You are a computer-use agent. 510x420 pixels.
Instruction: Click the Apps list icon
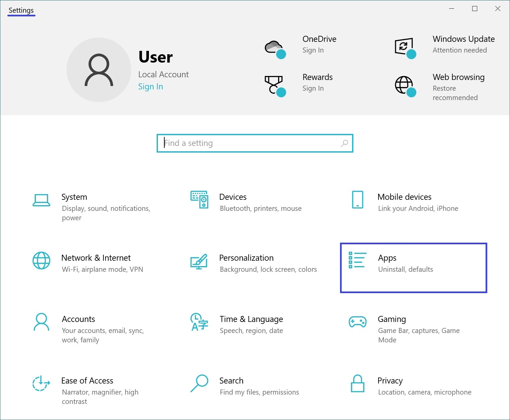pyautogui.click(x=357, y=260)
